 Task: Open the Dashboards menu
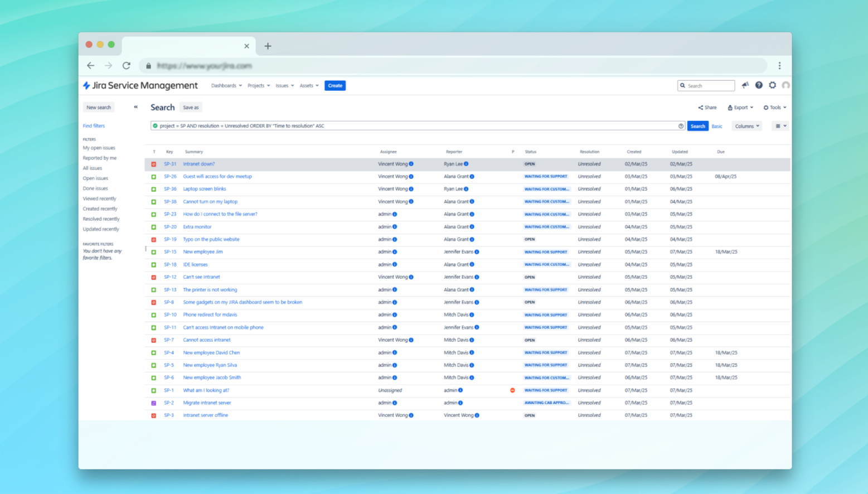[x=226, y=86]
